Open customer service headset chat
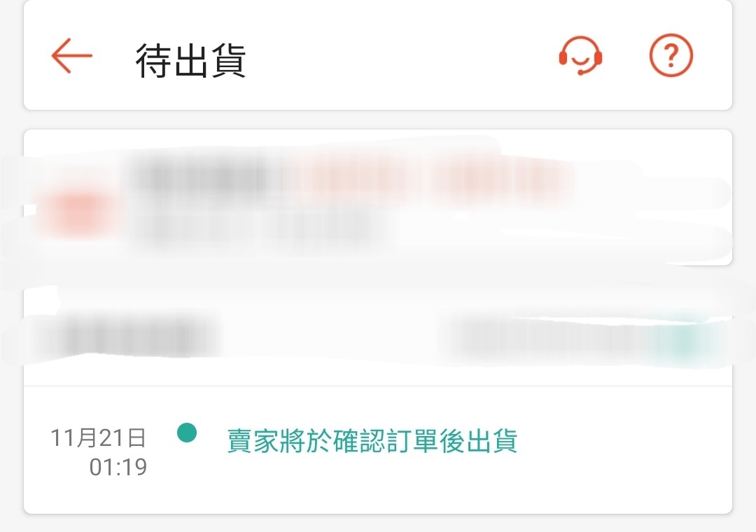Viewport: 756px width, 532px height. (x=580, y=55)
